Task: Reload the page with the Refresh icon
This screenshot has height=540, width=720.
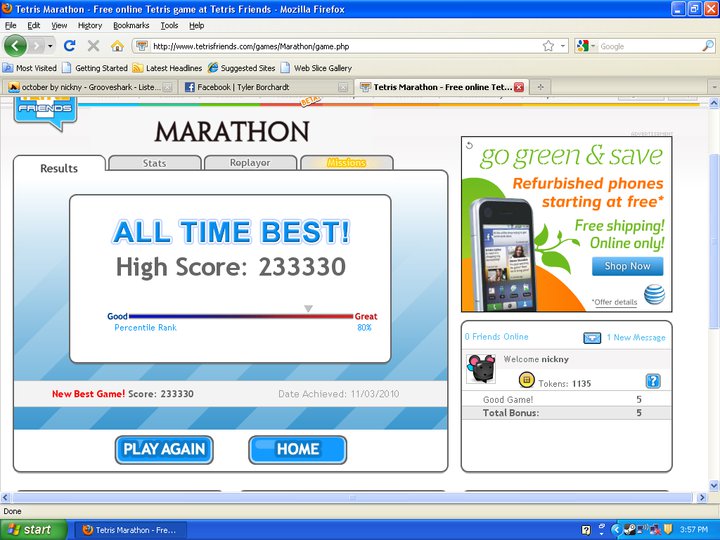Action: [x=69, y=46]
